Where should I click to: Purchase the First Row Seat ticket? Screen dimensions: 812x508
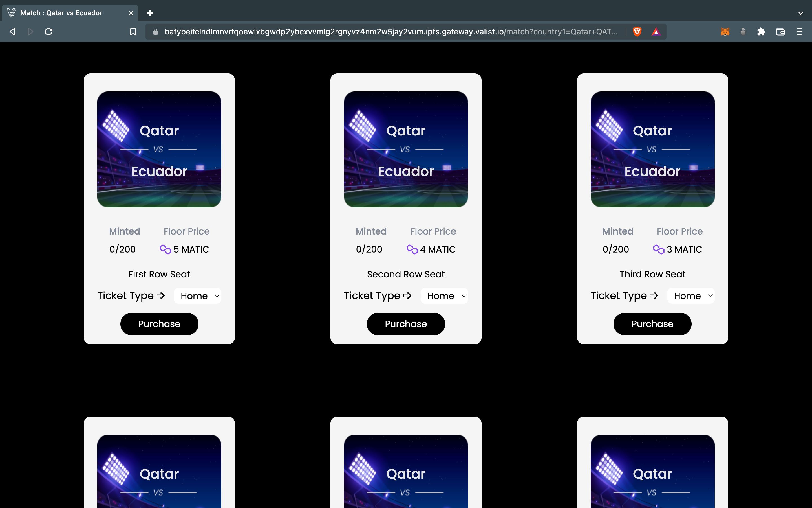159,324
